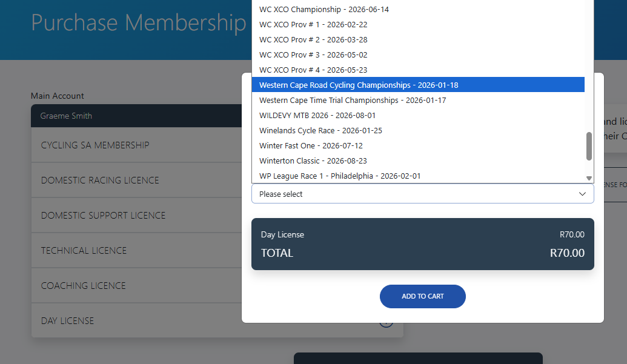Choose Winter Fast One event

tap(311, 145)
